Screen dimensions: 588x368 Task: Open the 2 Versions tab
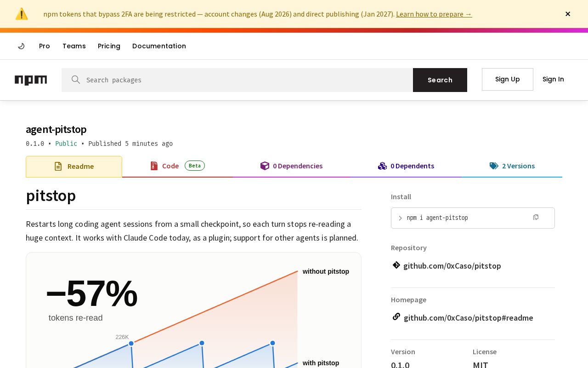[512, 166]
